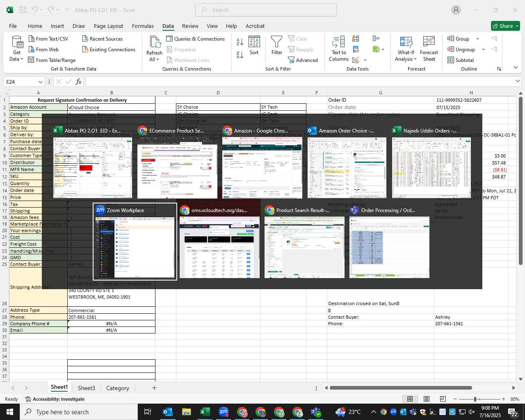
Task: Open Advanced filter options
Action: [303, 60]
